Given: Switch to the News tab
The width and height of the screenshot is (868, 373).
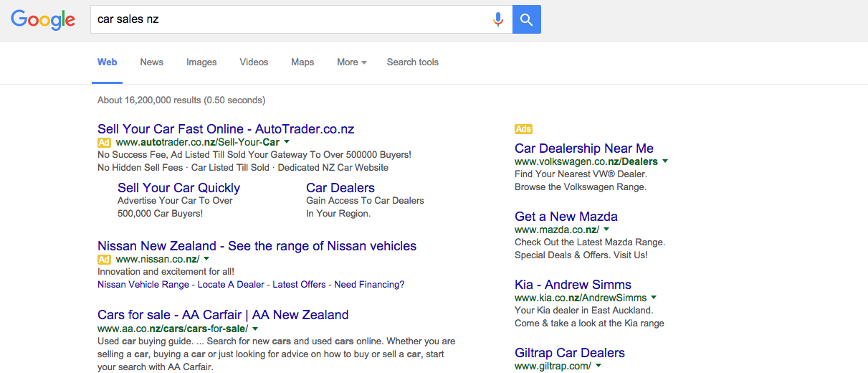Looking at the screenshot, I should 152,62.
